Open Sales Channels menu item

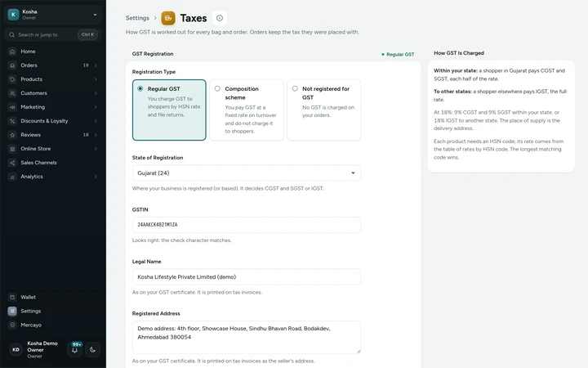(53, 163)
